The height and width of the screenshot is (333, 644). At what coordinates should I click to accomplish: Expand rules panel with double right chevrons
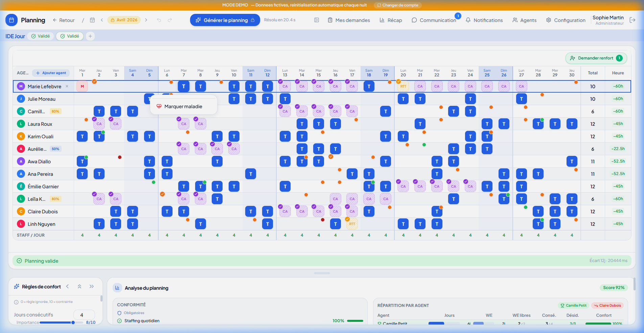(x=92, y=286)
